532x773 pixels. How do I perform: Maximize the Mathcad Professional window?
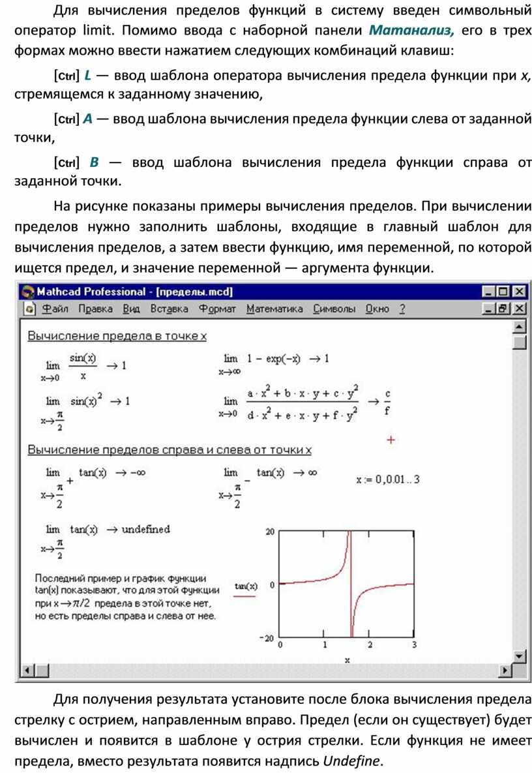coord(503,292)
